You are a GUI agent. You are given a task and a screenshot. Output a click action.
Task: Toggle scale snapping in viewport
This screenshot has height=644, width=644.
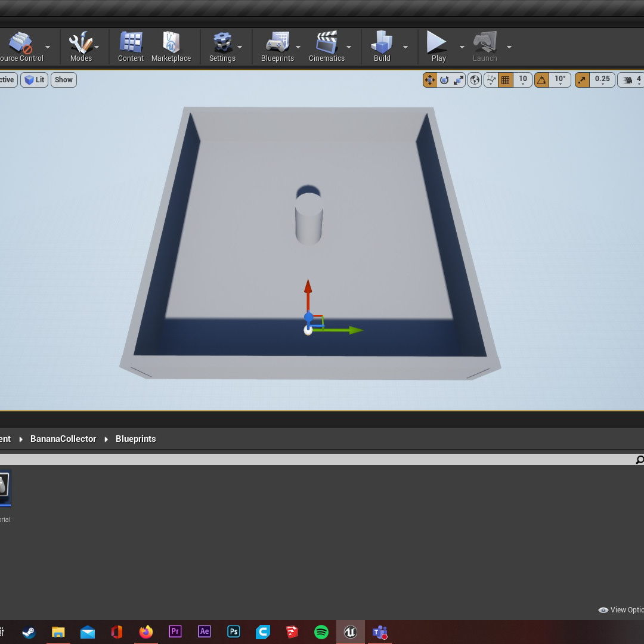click(x=582, y=80)
